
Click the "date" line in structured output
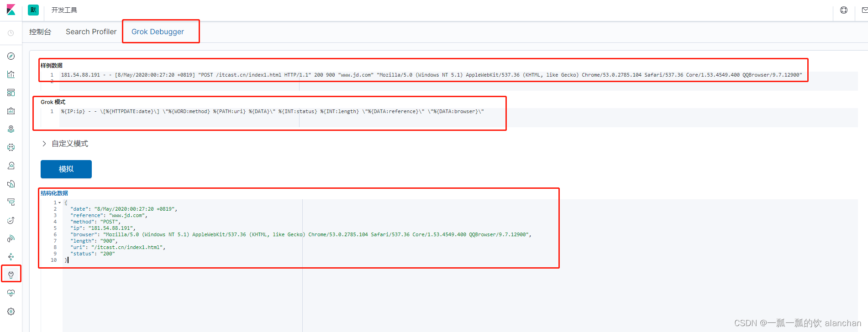pyautogui.click(x=124, y=209)
